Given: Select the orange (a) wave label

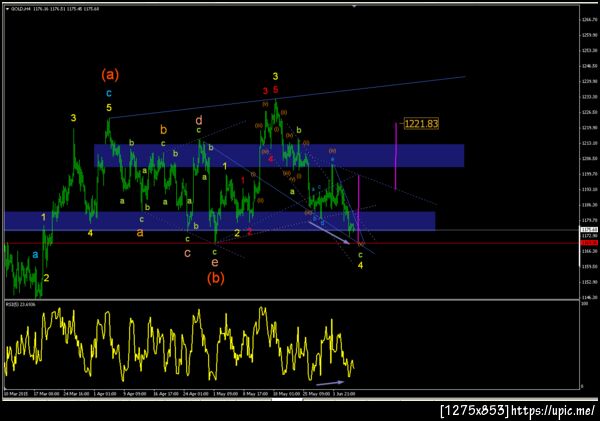Looking at the screenshot, I should coord(110,74).
